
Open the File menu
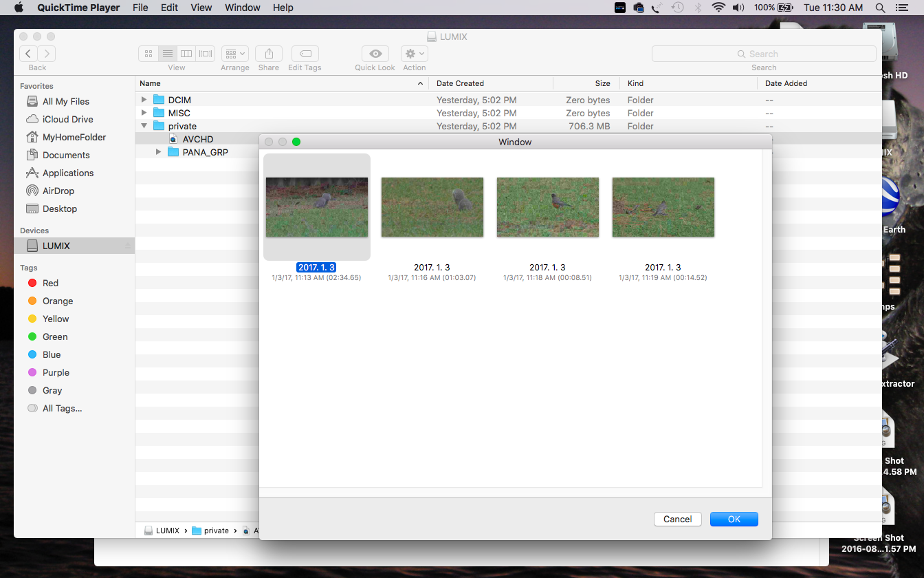click(140, 8)
